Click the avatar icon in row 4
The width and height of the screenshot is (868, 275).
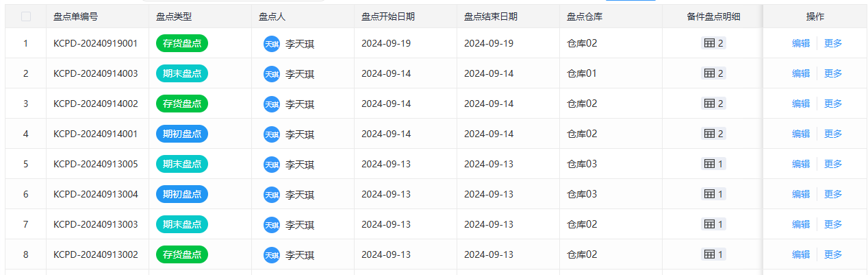click(272, 134)
